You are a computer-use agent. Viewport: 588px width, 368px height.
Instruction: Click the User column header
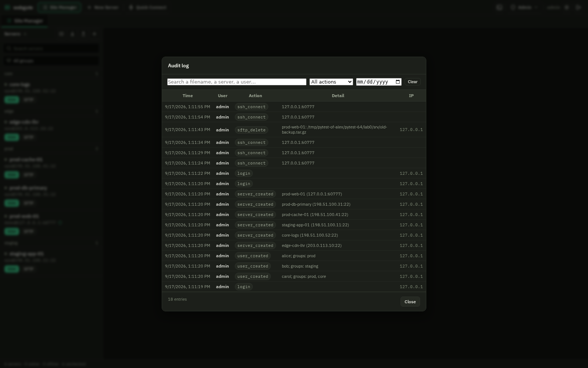222,96
